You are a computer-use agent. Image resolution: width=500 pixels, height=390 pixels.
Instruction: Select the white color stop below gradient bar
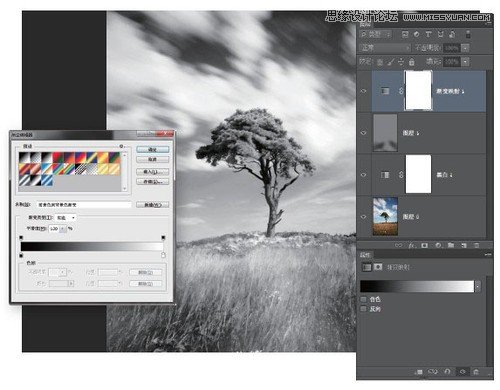(163, 255)
